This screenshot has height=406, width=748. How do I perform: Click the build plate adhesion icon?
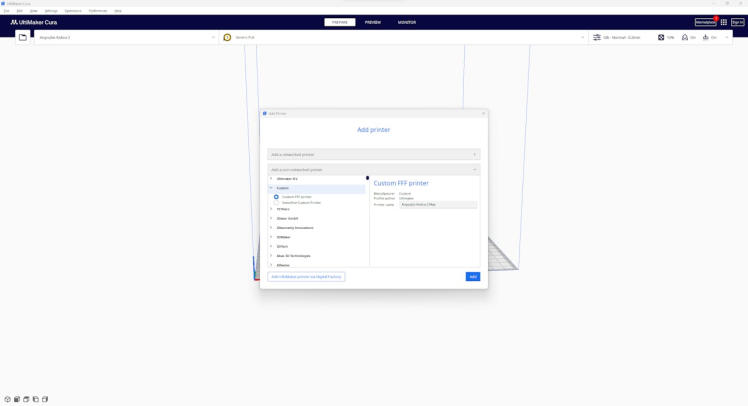tap(706, 37)
